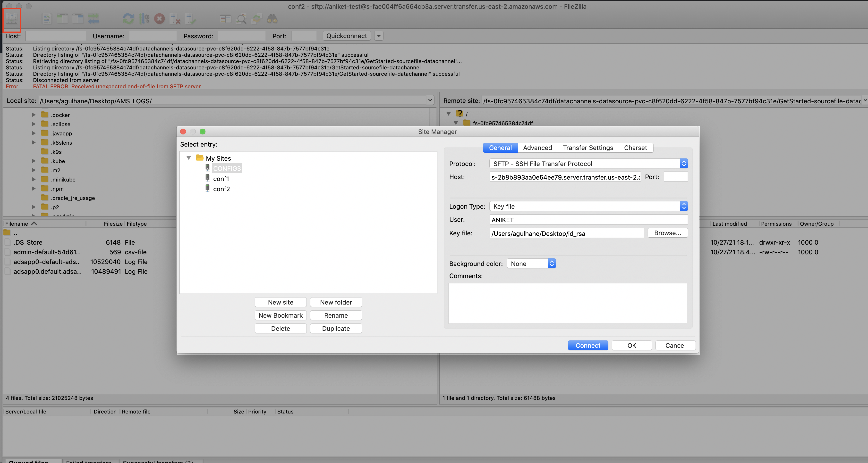Click the parent directory '..' folder icon

point(7,232)
